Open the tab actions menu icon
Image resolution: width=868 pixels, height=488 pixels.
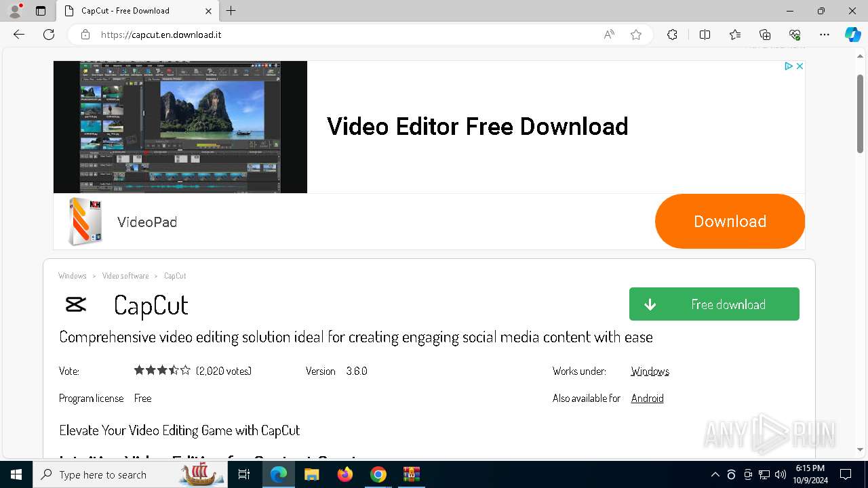(41, 11)
